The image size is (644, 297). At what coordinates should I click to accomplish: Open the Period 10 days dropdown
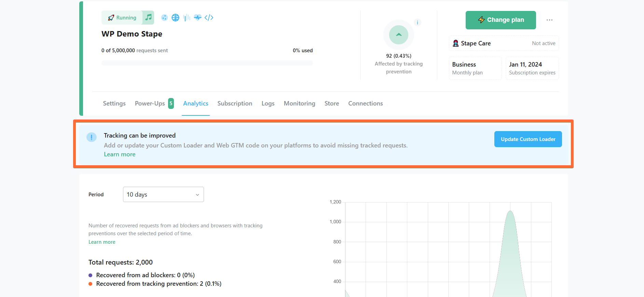click(163, 195)
